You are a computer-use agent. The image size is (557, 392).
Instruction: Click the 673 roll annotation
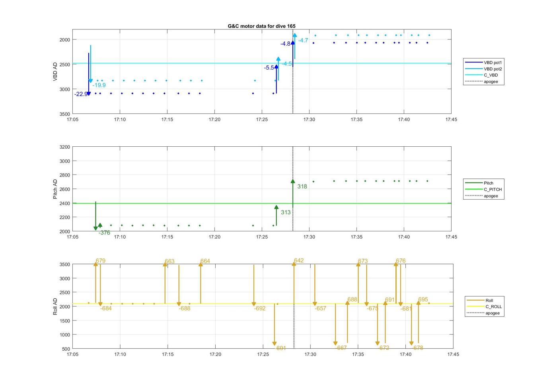[363, 261]
